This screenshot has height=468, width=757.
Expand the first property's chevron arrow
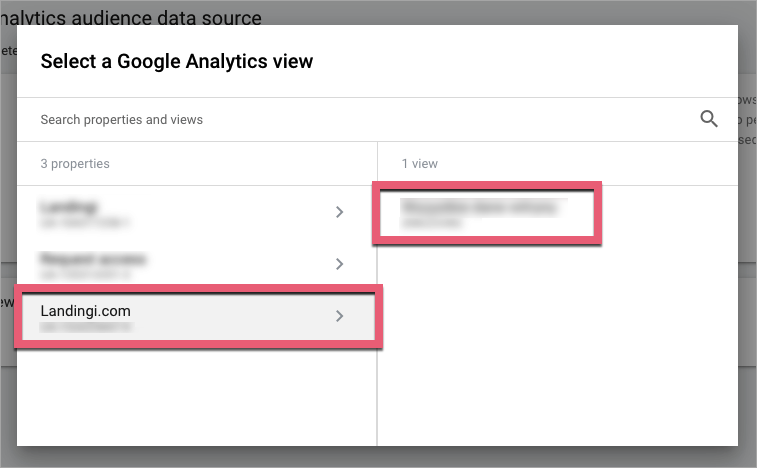[340, 212]
